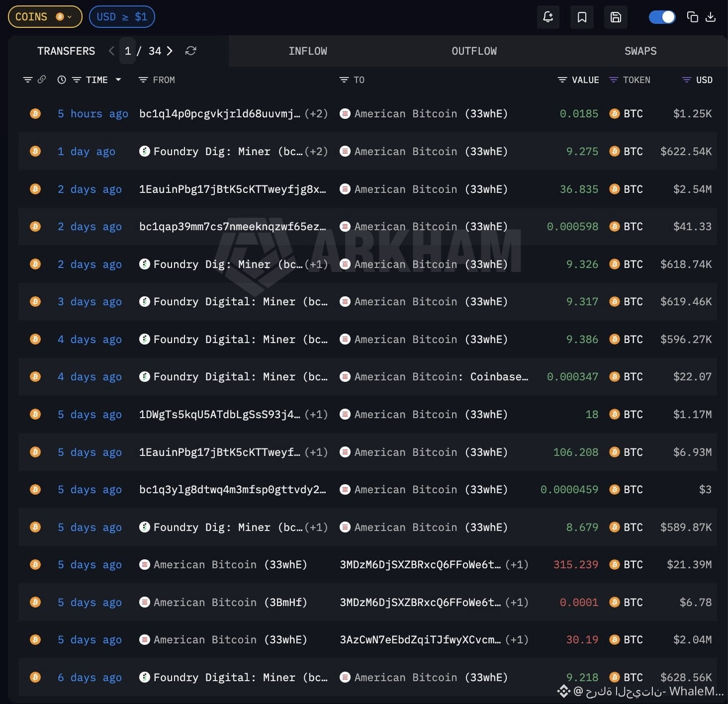728x704 pixels.
Task: Expand the TIME sort dropdown arrow
Action: pyautogui.click(x=118, y=80)
